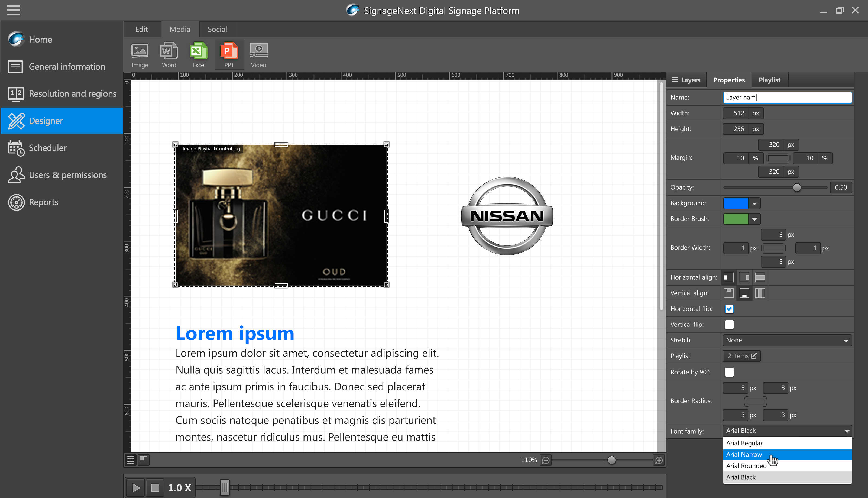Set horizontal align to left
868x498 pixels.
coord(728,277)
